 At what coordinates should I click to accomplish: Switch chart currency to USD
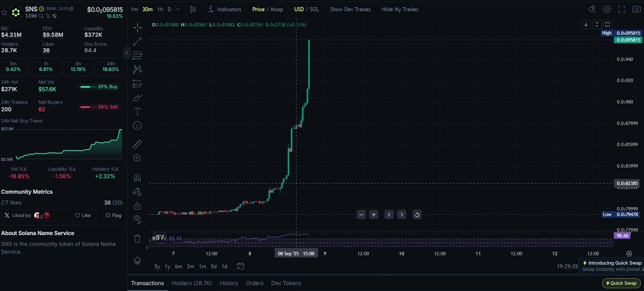(x=299, y=9)
